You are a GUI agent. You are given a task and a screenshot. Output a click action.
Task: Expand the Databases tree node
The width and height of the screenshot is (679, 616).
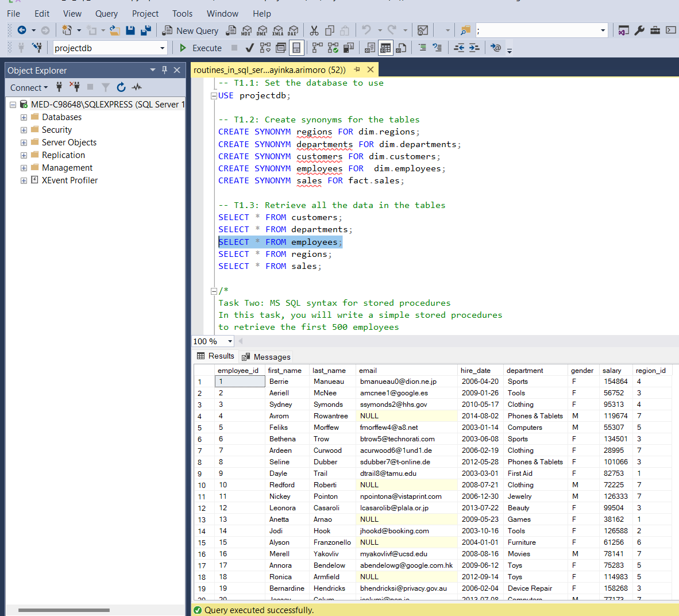tap(24, 117)
